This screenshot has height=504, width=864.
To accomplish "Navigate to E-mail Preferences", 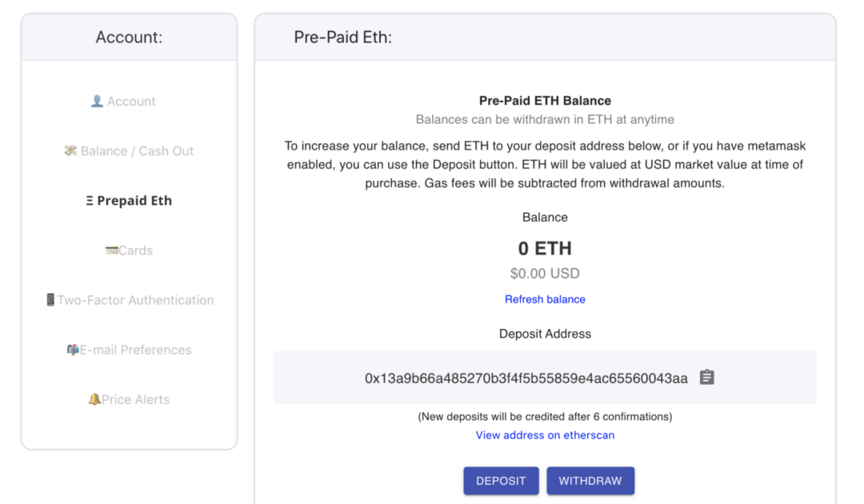I will coord(135,350).
